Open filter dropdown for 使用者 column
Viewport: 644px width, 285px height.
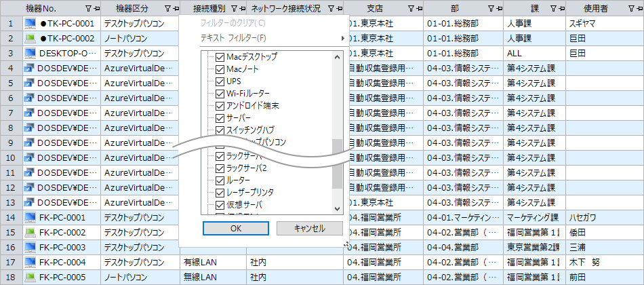coord(632,8)
